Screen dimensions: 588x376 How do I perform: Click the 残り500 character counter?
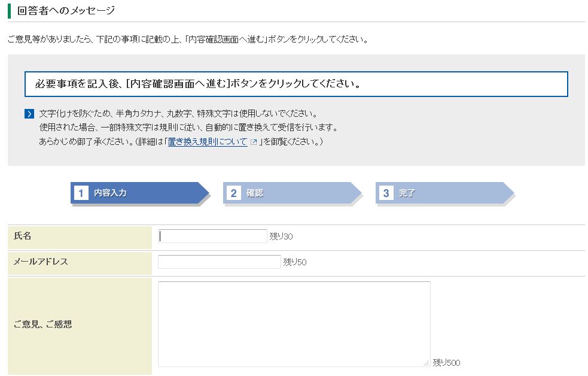tap(446, 363)
